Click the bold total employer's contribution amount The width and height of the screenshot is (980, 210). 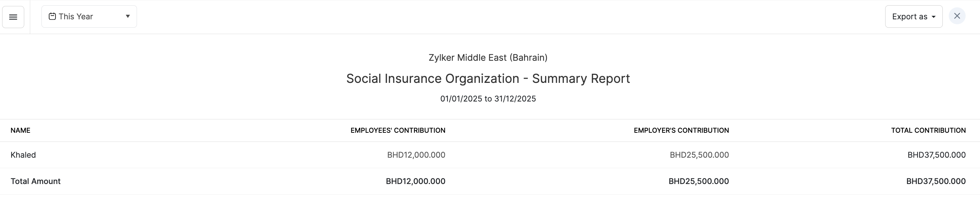[x=699, y=181]
